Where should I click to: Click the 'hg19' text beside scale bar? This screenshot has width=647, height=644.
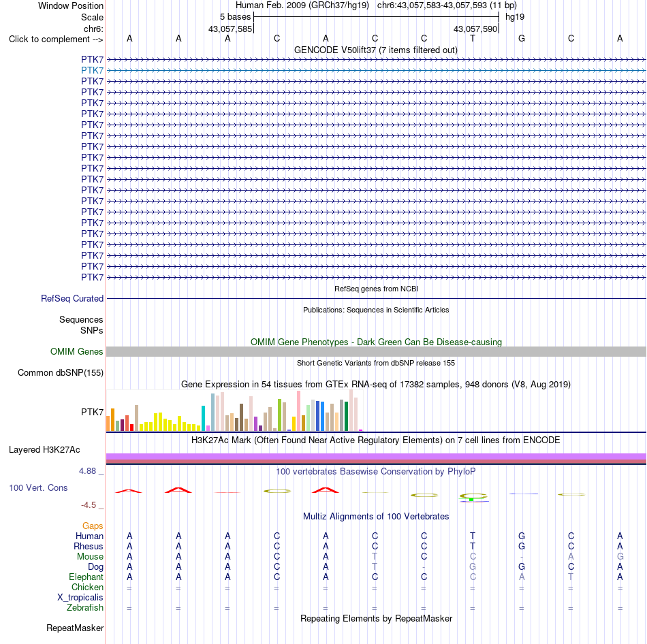point(515,17)
